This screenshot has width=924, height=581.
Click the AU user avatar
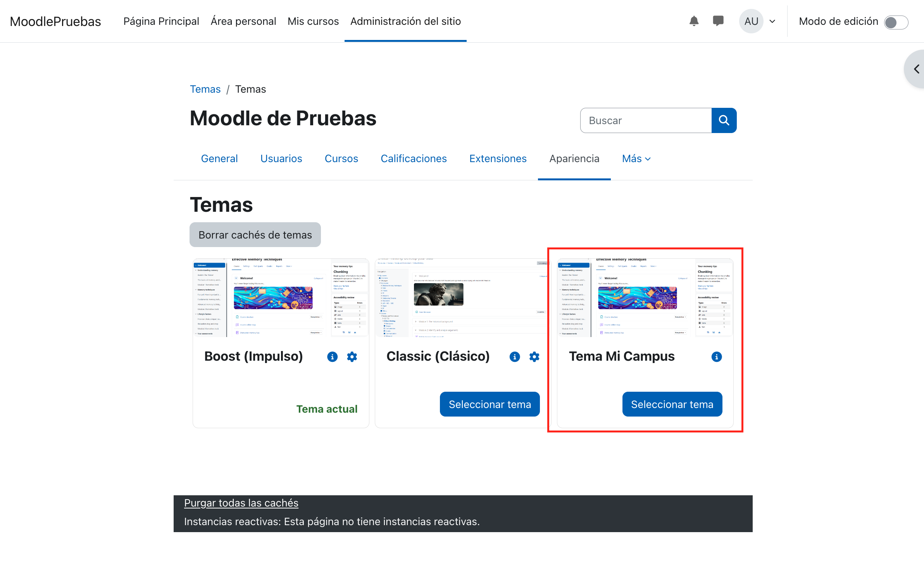(751, 21)
